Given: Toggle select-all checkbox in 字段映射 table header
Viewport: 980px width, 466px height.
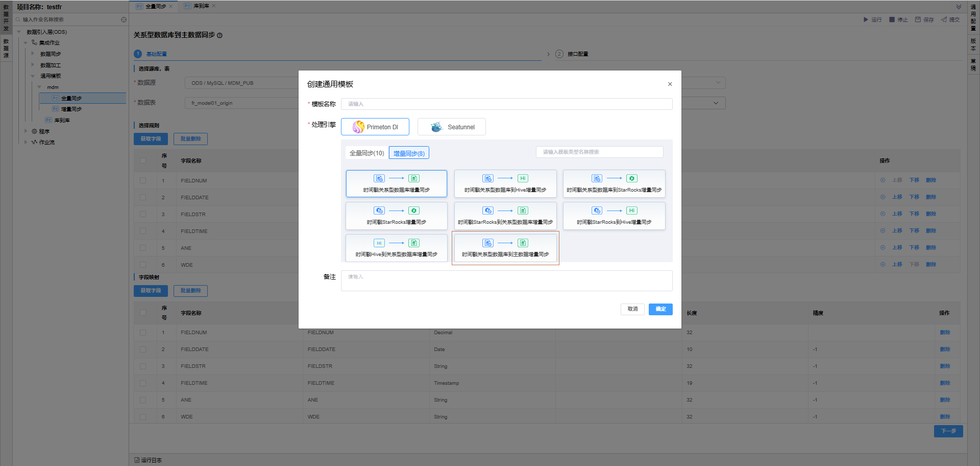Looking at the screenshot, I should tap(143, 313).
